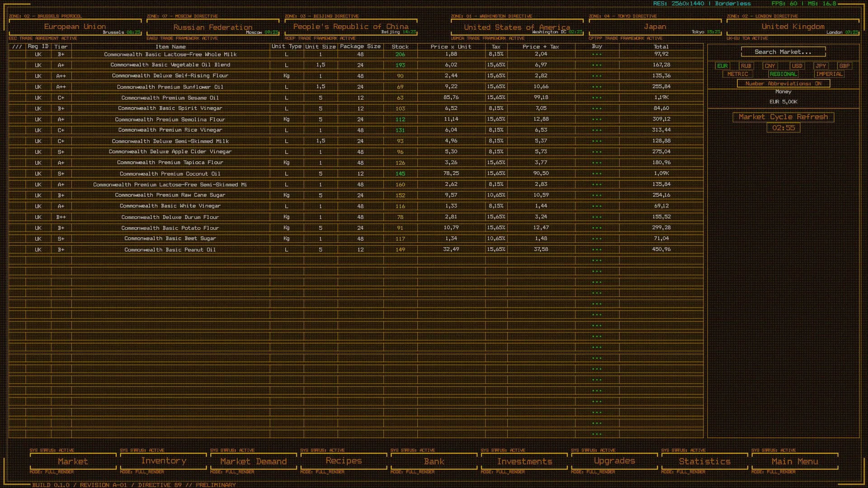This screenshot has height=488, width=868.
Task: Click the Search Market field
Action: click(783, 52)
